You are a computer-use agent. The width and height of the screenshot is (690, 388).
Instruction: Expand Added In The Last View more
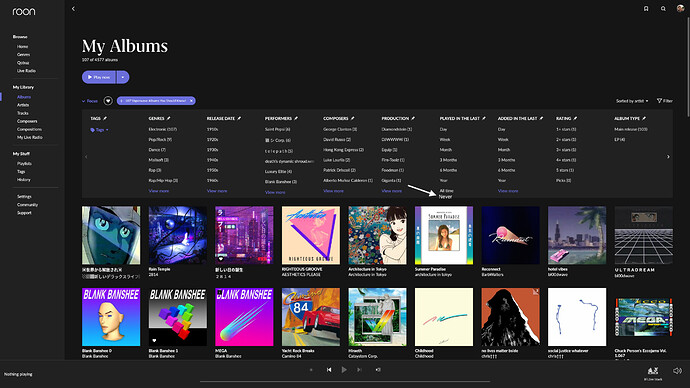point(508,191)
